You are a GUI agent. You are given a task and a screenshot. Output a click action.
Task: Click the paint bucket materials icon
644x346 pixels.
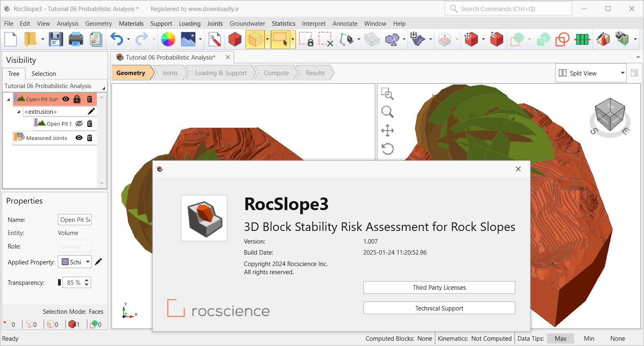(622, 40)
